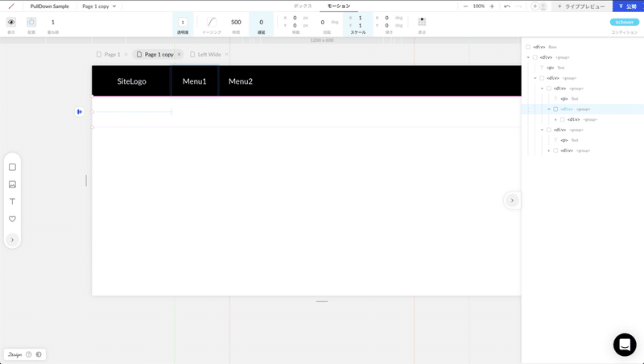Image resolution: width=644 pixels, height=364 pixels.
Task: Select the image tool in left toolbar
Action: [x=12, y=184]
